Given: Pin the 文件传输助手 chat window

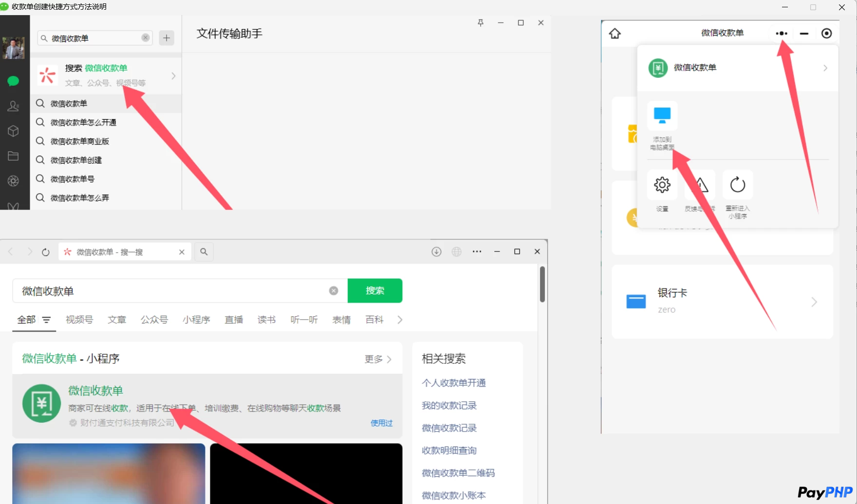Looking at the screenshot, I should 481,23.
